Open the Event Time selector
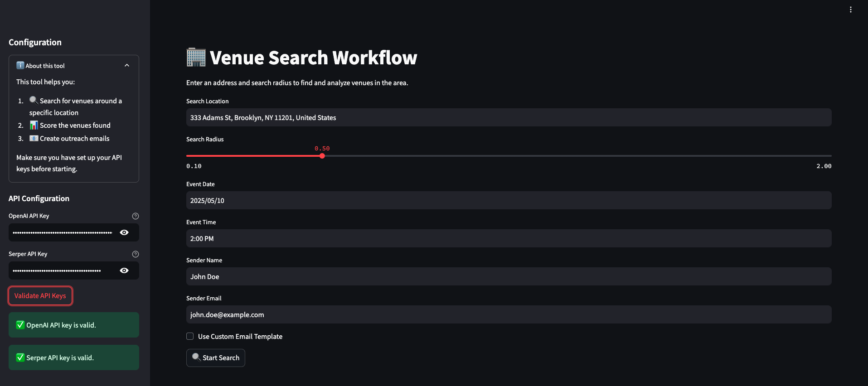The image size is (868, 386). pos(508,238)
